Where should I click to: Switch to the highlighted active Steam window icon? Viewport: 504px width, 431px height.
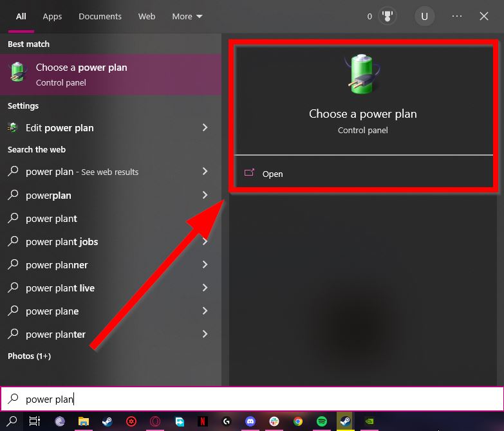coord(346,421)
